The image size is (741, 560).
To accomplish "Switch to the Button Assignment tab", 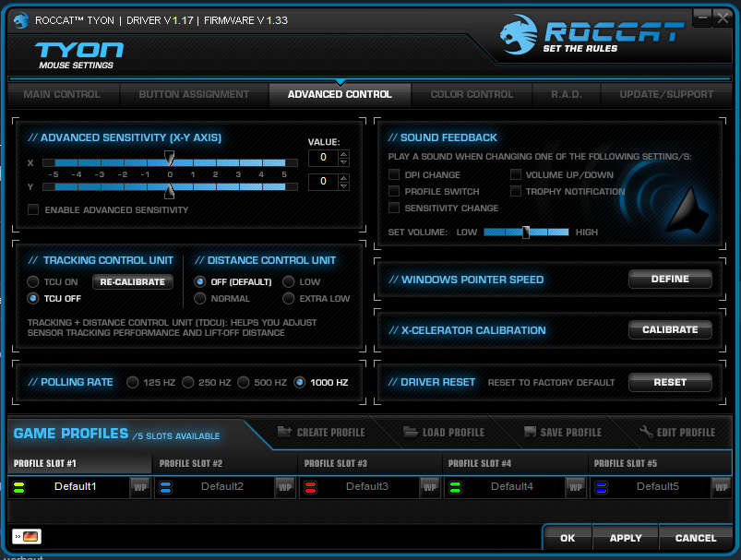I will (194, 94).
